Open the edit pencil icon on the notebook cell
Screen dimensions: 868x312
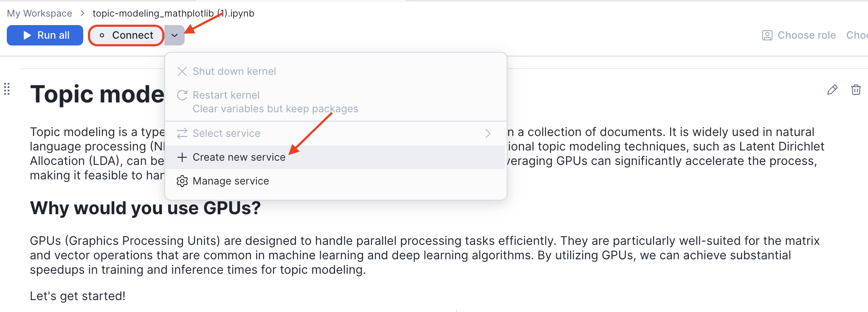[831, 90]
